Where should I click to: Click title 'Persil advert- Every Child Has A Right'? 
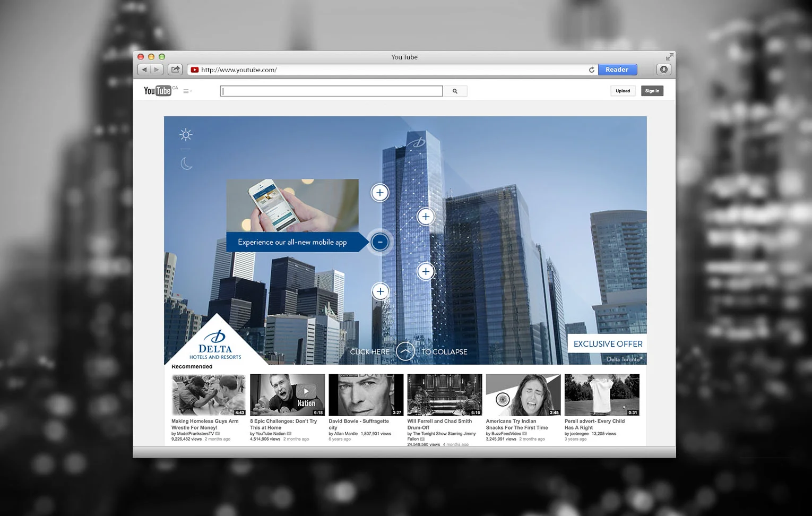(594, 424)
